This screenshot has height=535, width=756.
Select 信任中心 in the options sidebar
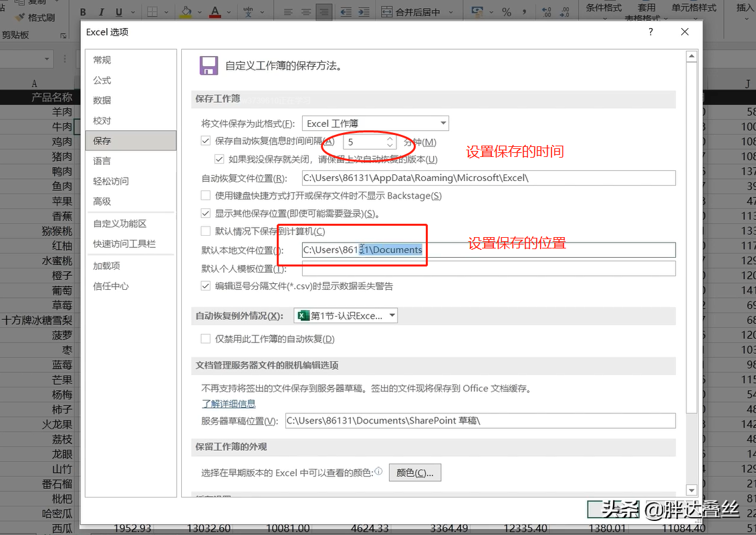click(130, 287)
